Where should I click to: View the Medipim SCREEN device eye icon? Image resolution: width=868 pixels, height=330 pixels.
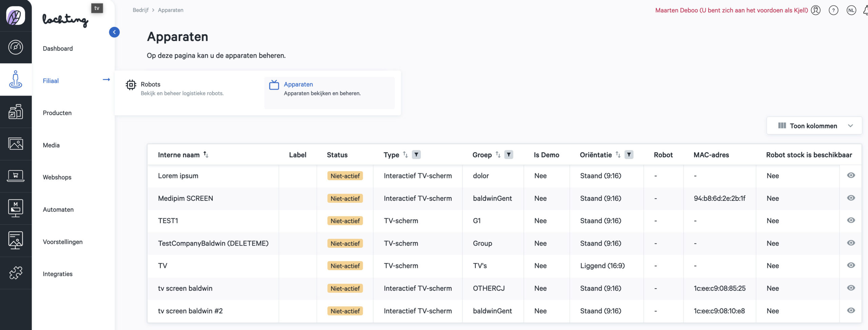[851, 198]
